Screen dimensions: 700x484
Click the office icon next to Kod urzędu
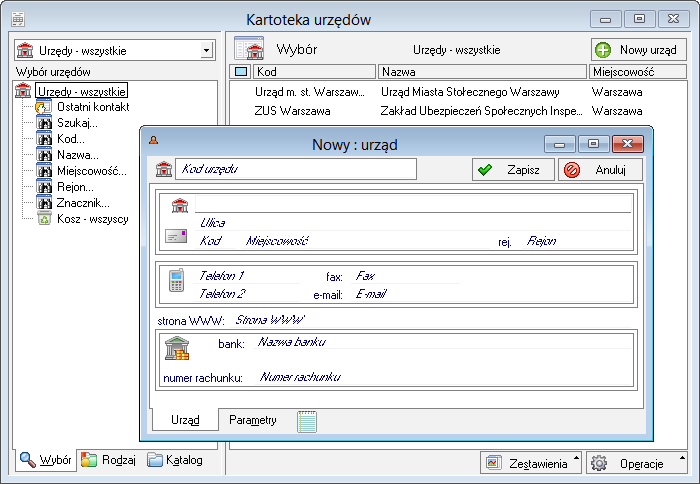click(164, 169)
